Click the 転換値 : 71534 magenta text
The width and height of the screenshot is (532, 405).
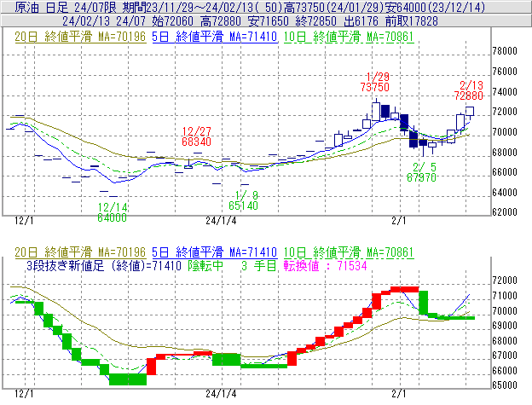(x=326, y=265)
